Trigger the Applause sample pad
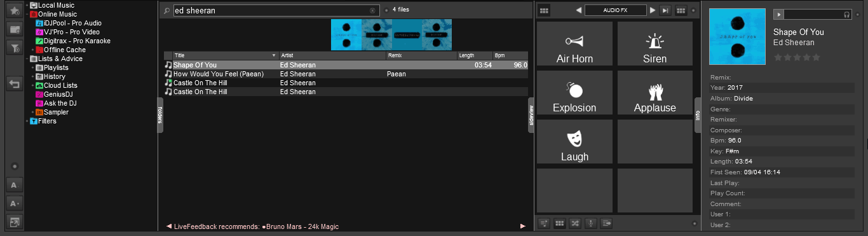 [654, 93]
